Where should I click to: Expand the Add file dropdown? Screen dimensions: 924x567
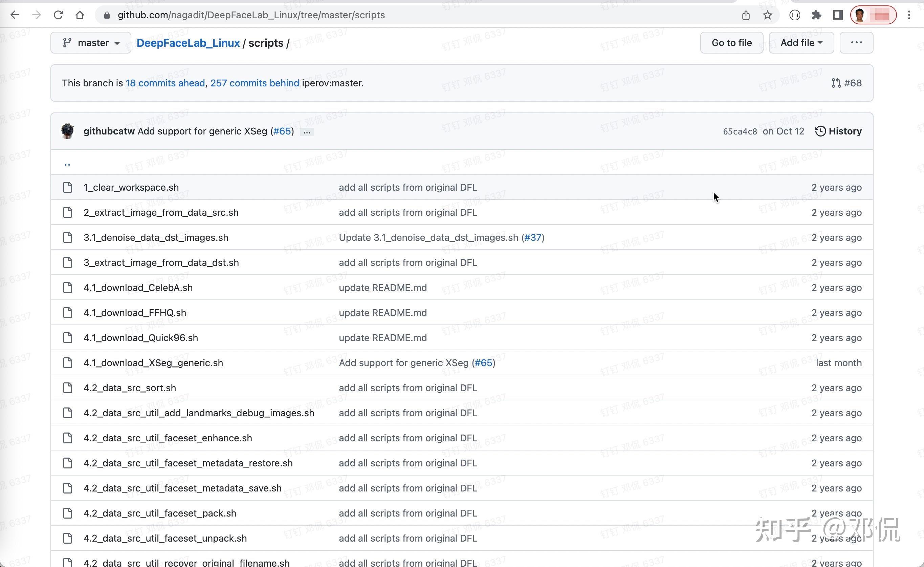coord(801,43)
